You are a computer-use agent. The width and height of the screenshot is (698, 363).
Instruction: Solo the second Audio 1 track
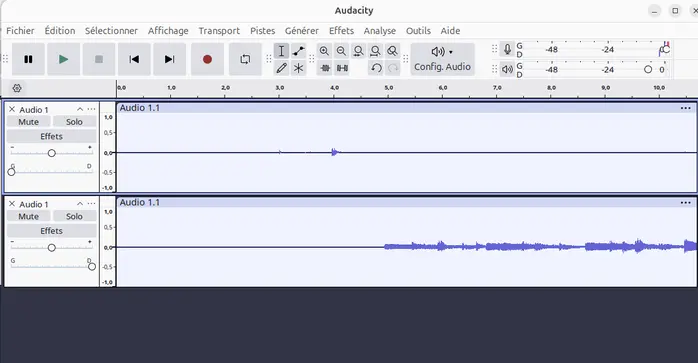pyautogui.click(x=74, y=216)
